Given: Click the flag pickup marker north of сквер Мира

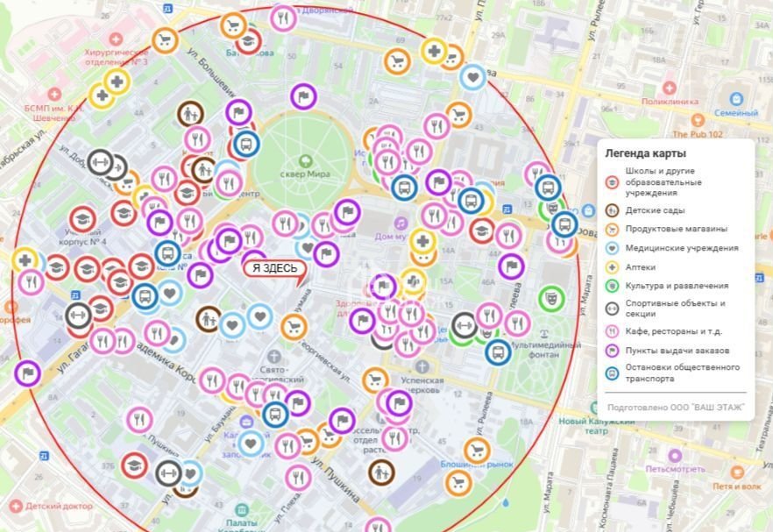Looking at the screenshot, I should click(x=303, y=96).
